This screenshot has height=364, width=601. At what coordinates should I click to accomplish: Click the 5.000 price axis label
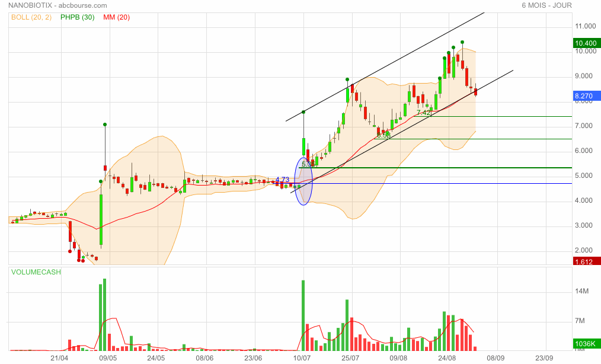[584, 176]
